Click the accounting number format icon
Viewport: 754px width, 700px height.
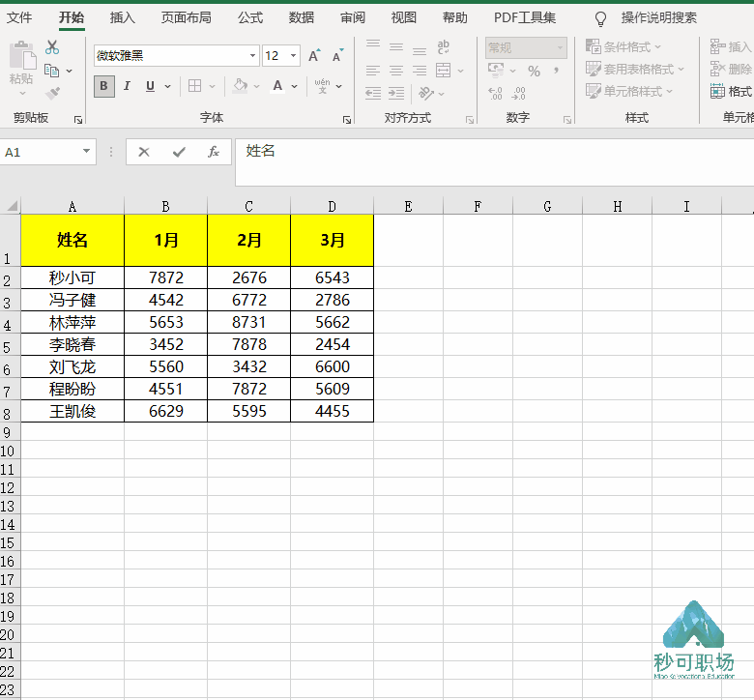[496, 71]
